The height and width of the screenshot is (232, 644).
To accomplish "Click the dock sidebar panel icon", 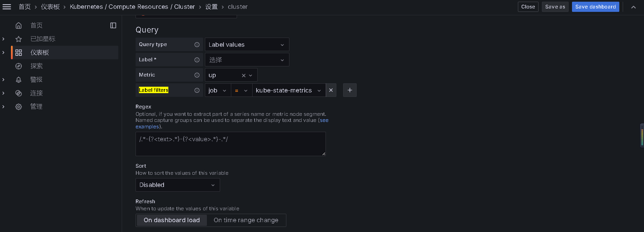I will 113,25.
